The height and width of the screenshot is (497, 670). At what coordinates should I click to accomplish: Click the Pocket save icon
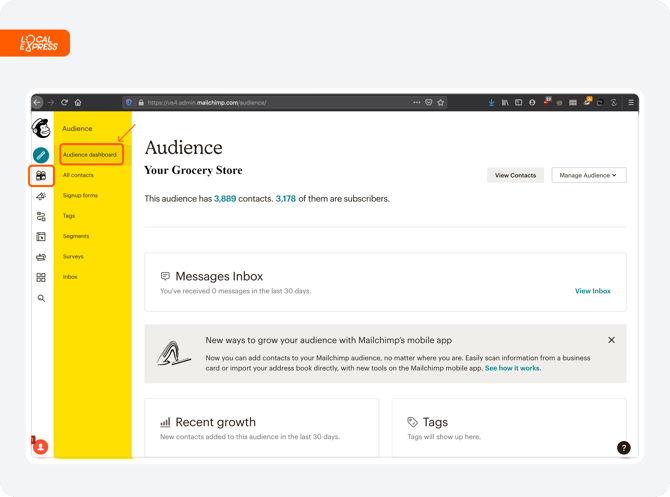coord(429,102)
